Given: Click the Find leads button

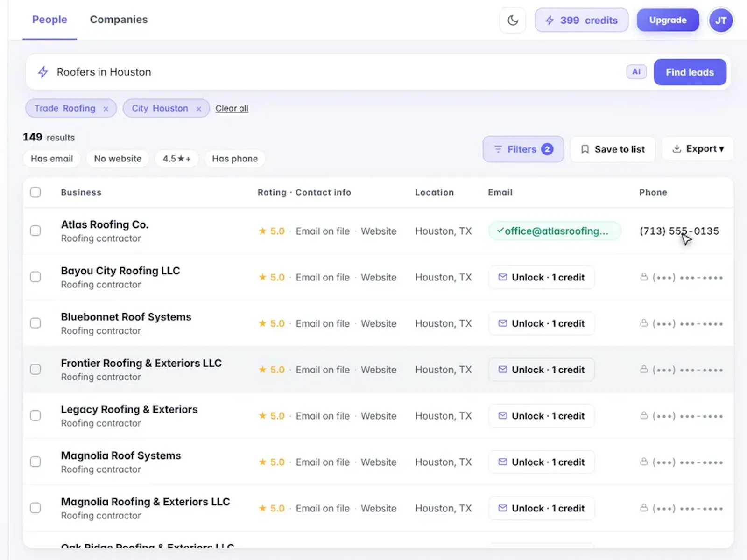Looking at the screenshot, I should pyautogui.click(x=690, y=72).
